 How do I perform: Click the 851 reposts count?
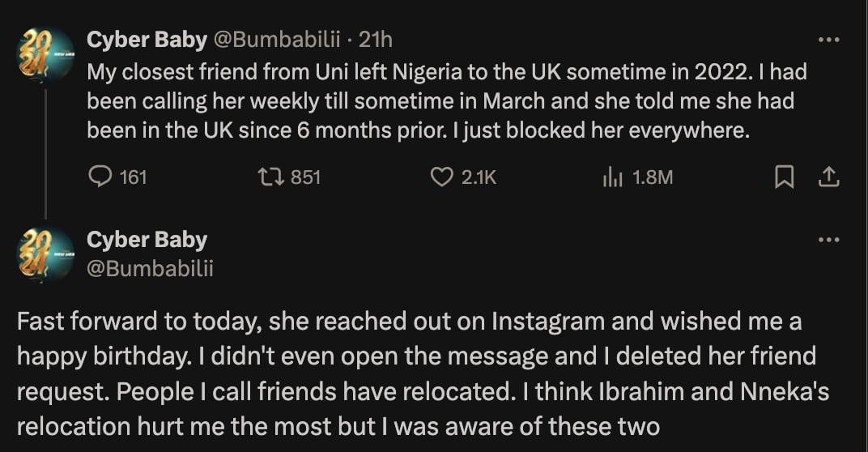tap(305, 177)
